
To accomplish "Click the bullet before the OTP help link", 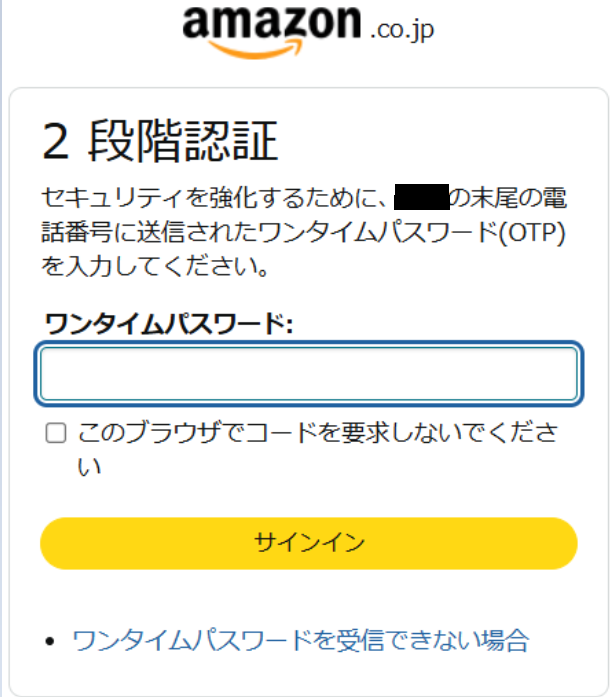I will (x=50, y=641).
